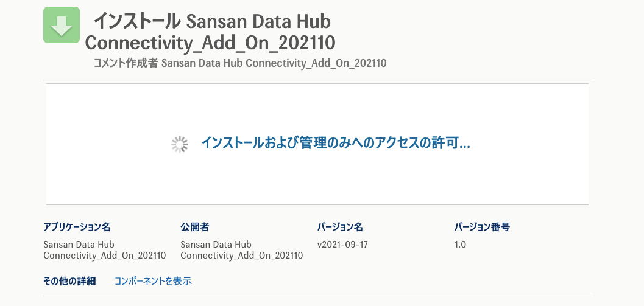Select the 1.0 version number value
Viewport: 644px width, 306px height.
coord(460,245)
